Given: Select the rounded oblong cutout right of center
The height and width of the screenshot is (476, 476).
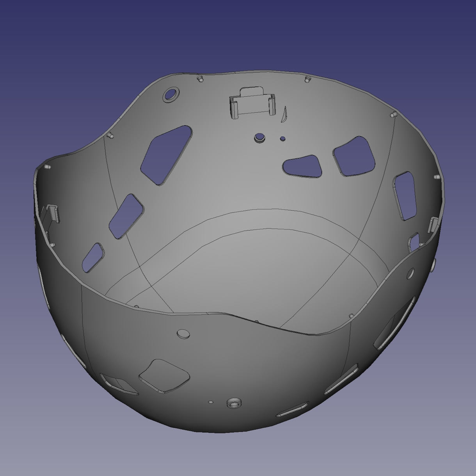Looking at the screenshot, I should (x=302, y=166).
